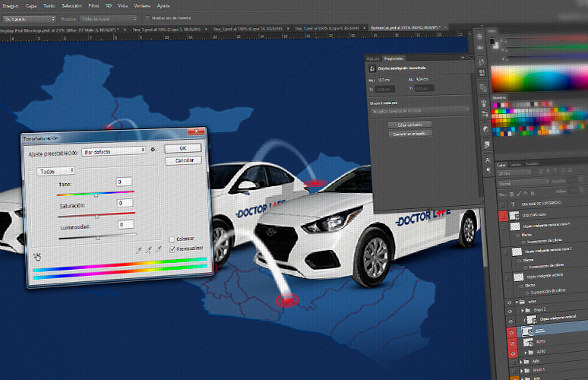Click the lock all padlock icon
Image resolution: width=588 pixels, height=380 pixels.
point(532,193)
